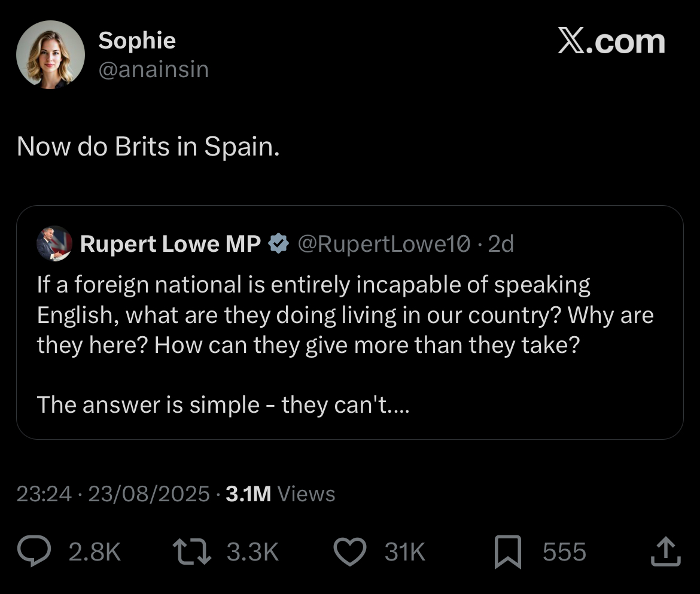This screenshot has width=700, height=594.
Task: Click the X.com logo
Action: pos(611,42)
